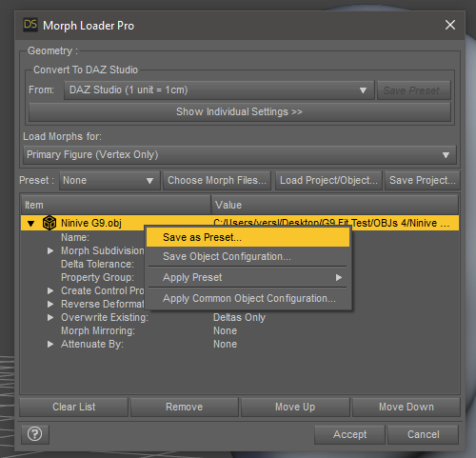
Task: Click the Cancel button
Action: point(424,434)
